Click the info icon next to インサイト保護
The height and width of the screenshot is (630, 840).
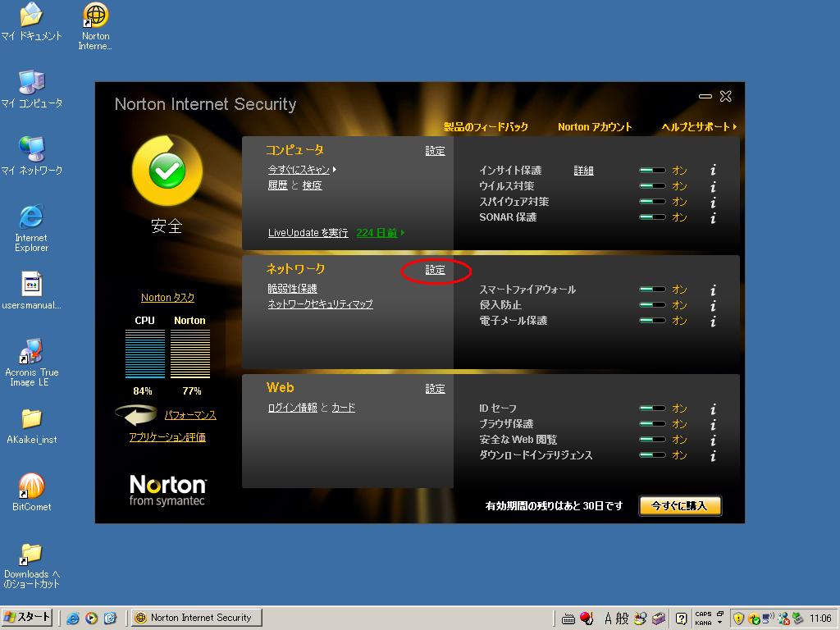[713, 171]
